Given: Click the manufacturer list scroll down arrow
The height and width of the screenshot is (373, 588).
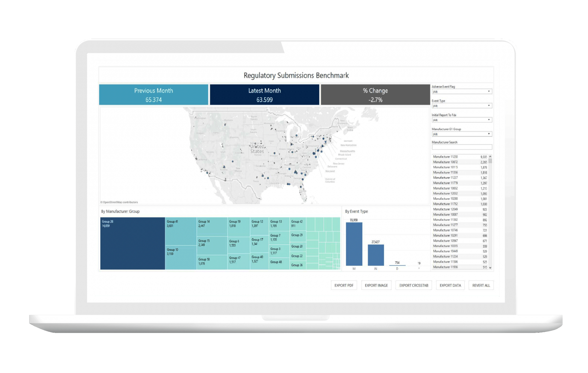Looking at the screenshot, I should 490,268.
